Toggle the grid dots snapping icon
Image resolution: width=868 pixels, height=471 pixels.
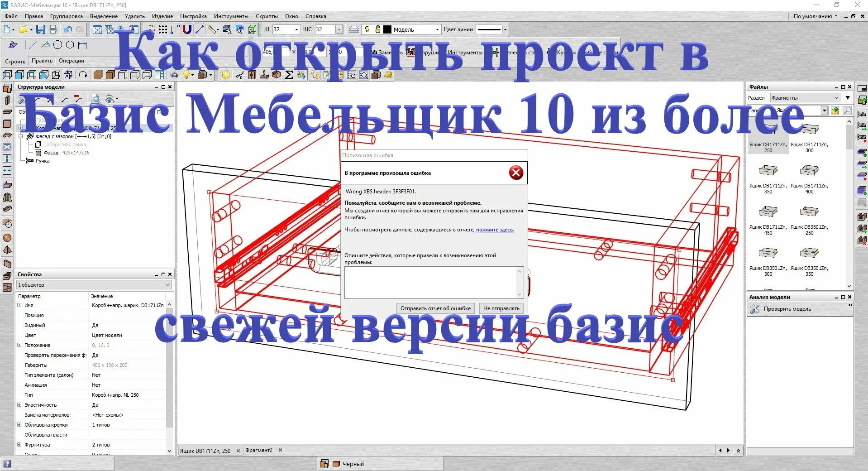pos(163,29)
